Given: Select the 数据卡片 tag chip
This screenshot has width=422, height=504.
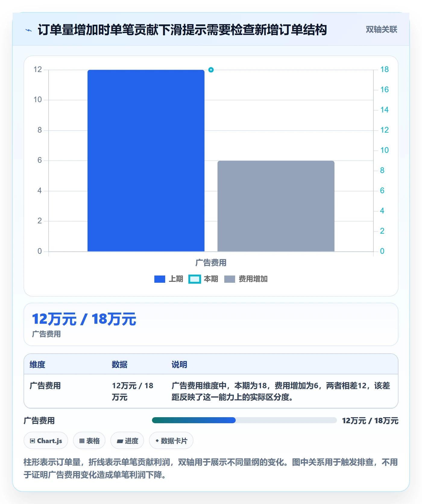Looking at the screenshot, I should [171, 441].
